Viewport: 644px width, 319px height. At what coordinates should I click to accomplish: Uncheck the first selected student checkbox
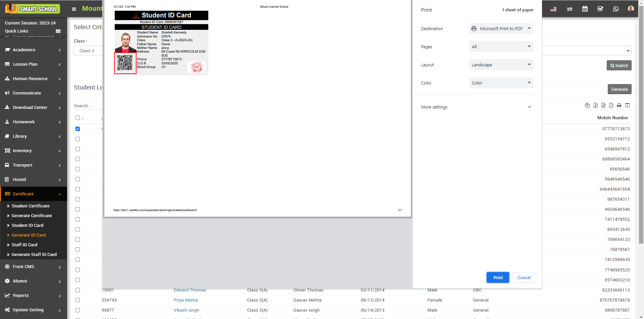point(78,129)
